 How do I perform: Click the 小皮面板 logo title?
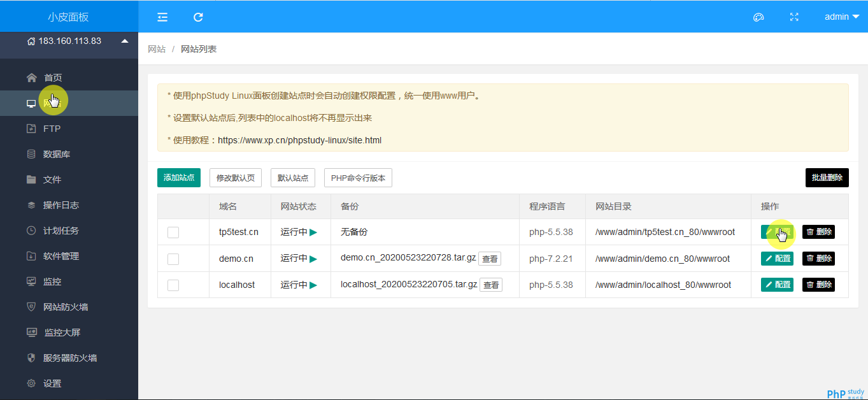[x=68, y=17]
